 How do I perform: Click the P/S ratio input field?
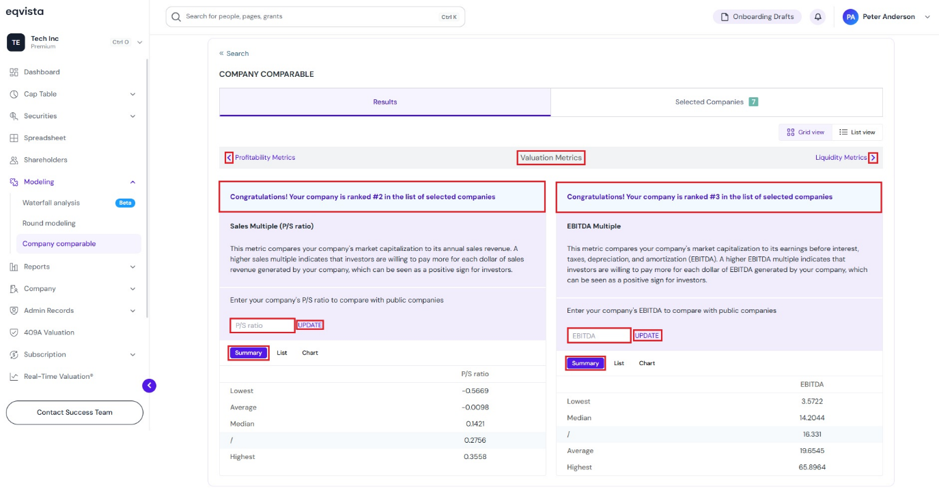(x=262, y=325)
